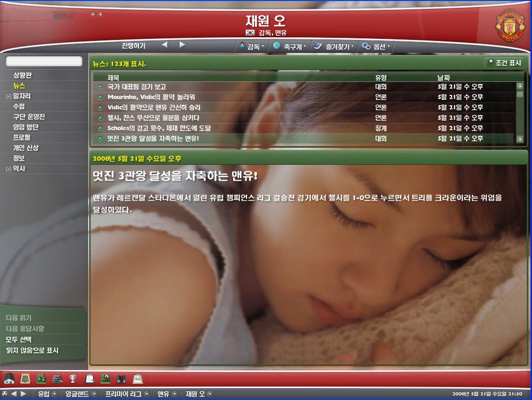Open the 감독 menu in top bar
Screen dimensions: 532x400
[251, 46]
